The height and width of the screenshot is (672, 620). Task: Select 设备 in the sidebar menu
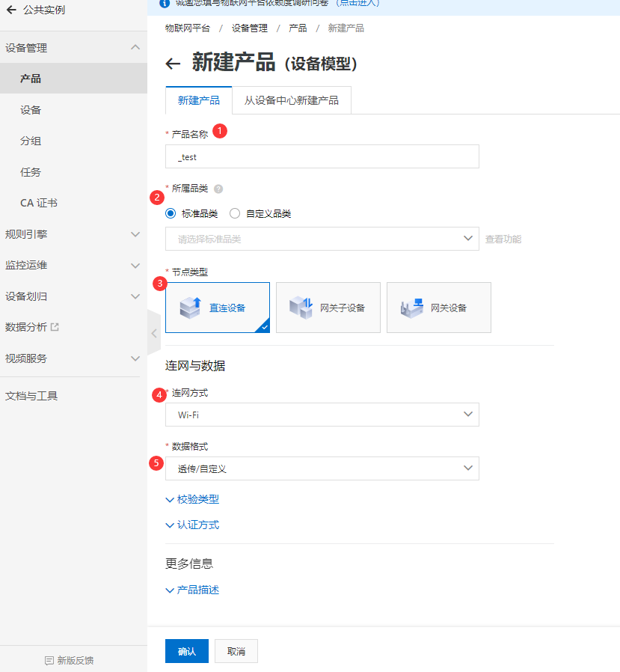click(x=32, y=109)
